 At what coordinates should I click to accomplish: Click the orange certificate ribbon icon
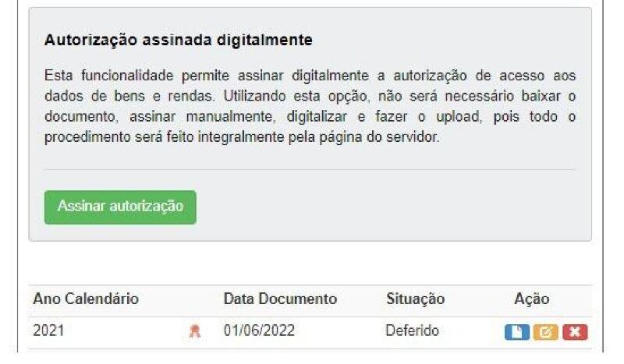[194, 331]
